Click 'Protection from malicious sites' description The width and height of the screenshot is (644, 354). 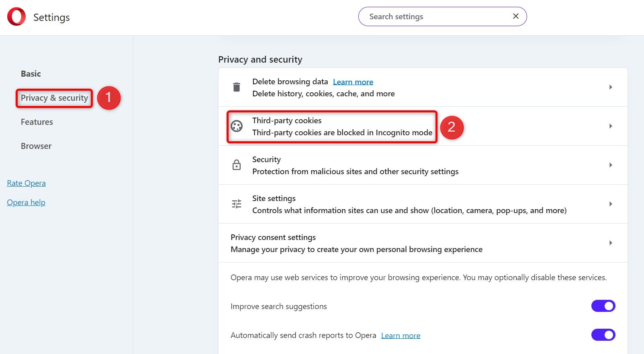click(x=355, y=171)
